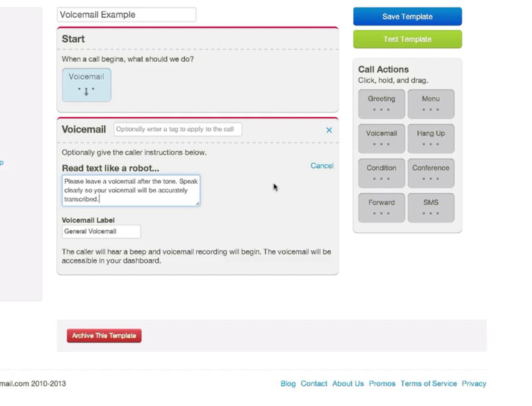Select the Condition call action tile
This screenshot has height=406, width=532.
point(381,173)
